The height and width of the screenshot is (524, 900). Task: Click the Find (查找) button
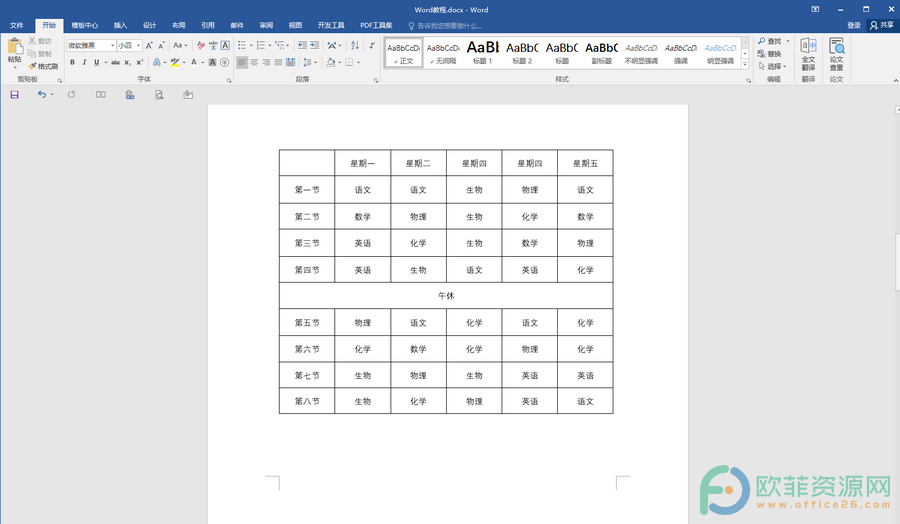(x=770, y=41)
